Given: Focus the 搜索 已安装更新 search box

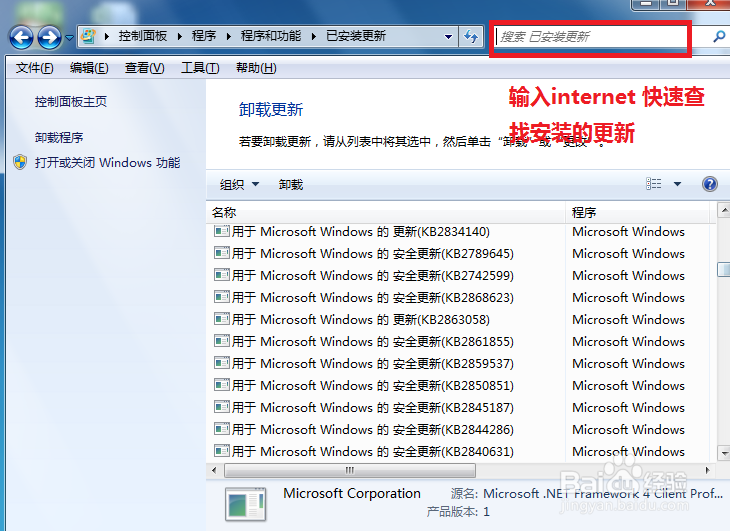Looking at the screenshot, I should coord(590,37).
